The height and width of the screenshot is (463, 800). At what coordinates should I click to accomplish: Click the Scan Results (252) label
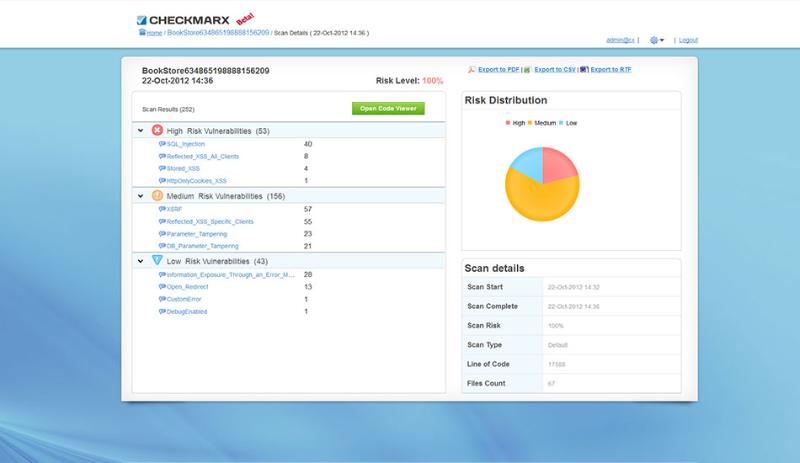pyautogui.click(x=168, y=109)
